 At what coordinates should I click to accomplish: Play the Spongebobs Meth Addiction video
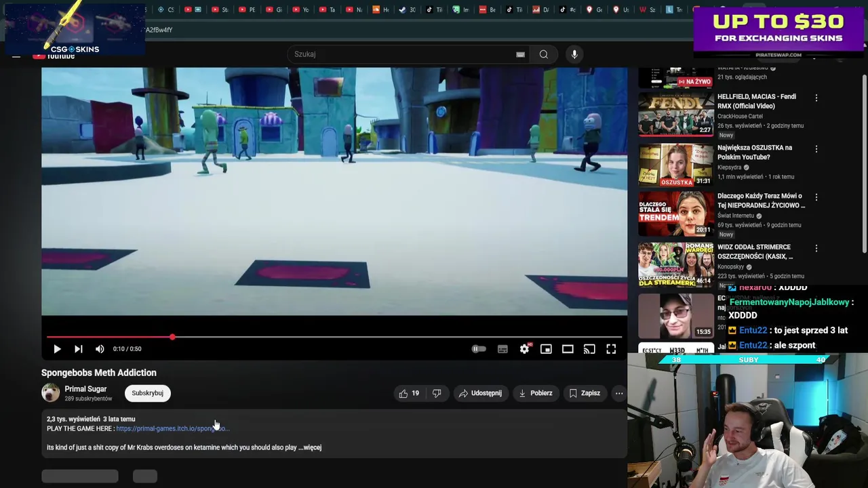(x=57, y=349)
